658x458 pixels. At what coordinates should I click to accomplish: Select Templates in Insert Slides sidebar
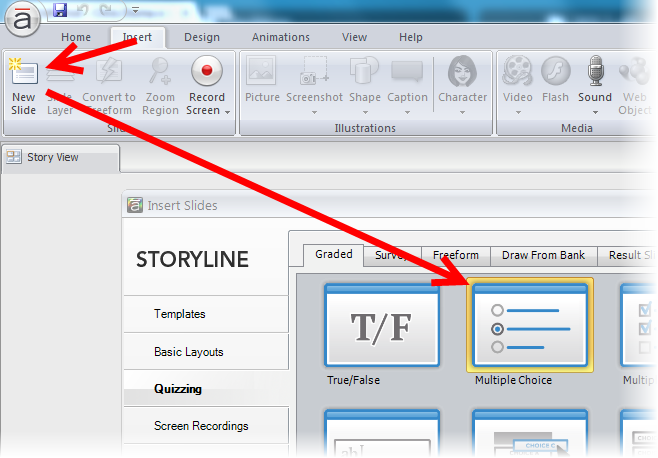pos(206,314)
